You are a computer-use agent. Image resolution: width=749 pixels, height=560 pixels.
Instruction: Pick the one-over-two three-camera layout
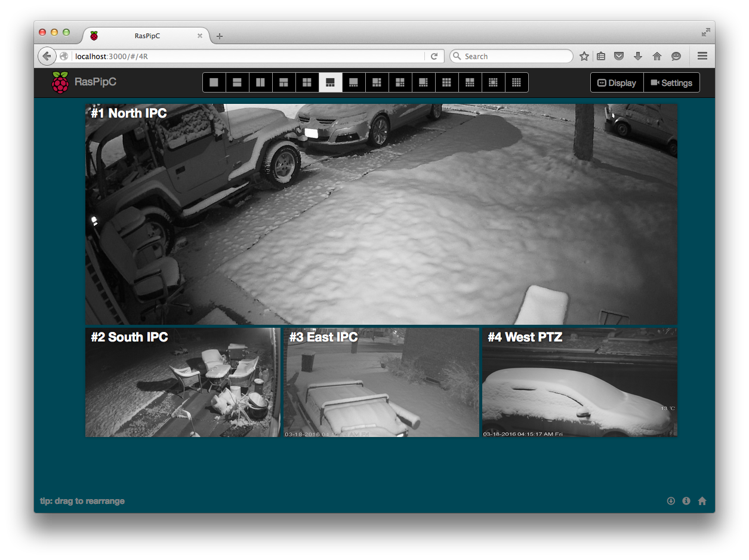(x=283, y=82)
